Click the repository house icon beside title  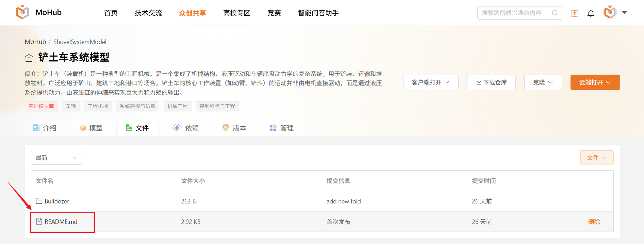[29, 58]
